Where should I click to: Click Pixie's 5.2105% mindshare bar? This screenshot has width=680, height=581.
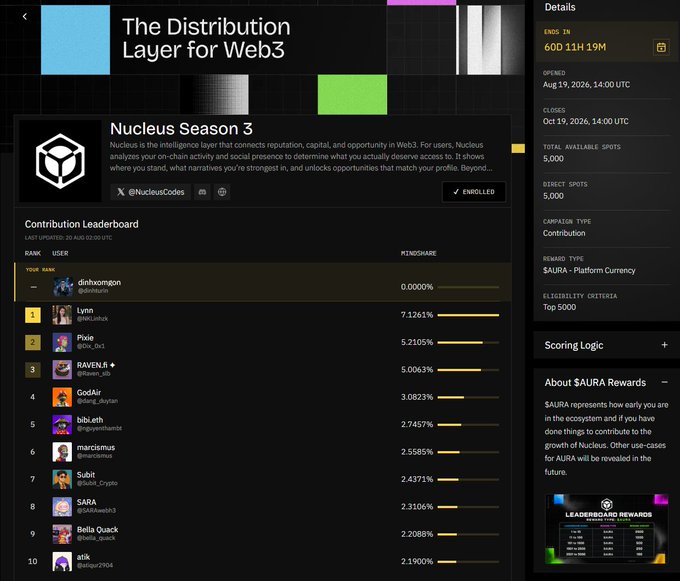click(x=468, y=342)
